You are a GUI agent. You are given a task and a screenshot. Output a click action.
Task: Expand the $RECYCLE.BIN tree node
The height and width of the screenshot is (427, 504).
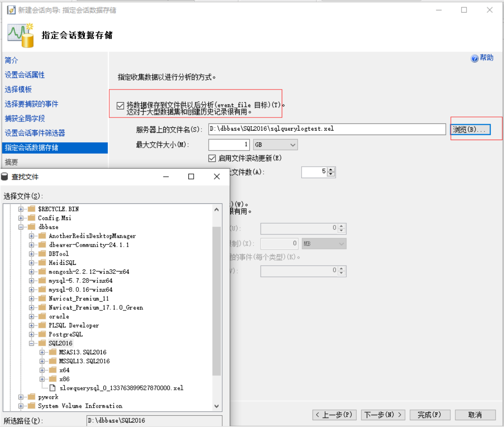coord(21,209)
